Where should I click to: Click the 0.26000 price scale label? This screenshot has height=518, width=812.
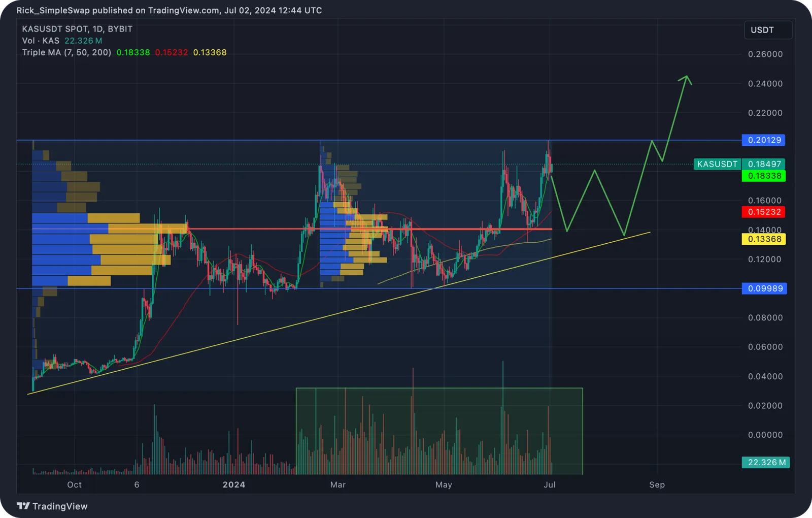[765, 54]
